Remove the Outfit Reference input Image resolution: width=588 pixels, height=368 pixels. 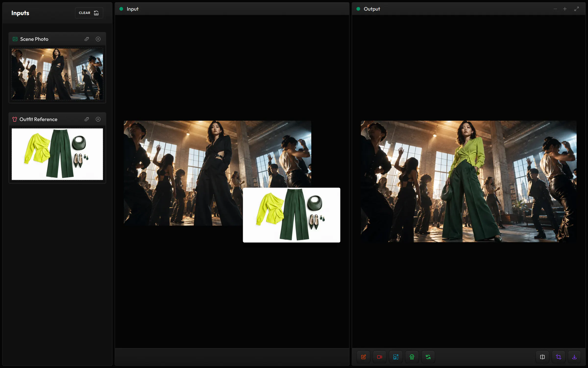[x=98, y=119]
